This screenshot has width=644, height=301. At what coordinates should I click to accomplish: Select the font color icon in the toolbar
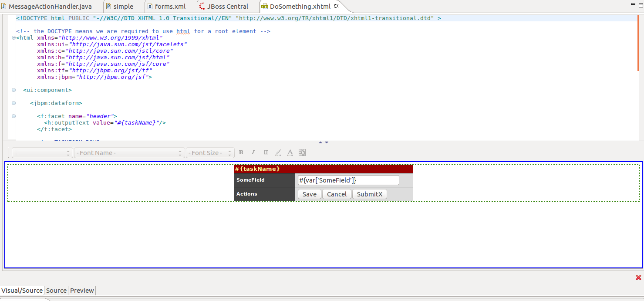tap(290, 152)
